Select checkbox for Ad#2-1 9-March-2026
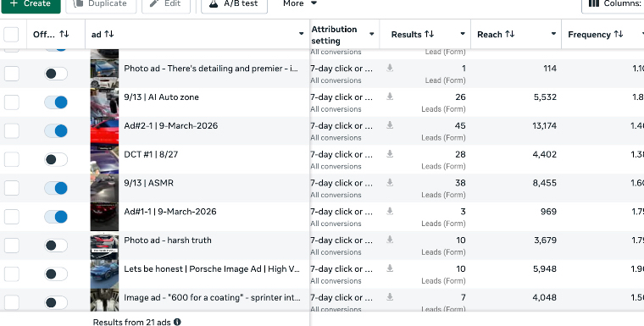The image size is (644, 326). click(x=12, y=131)
